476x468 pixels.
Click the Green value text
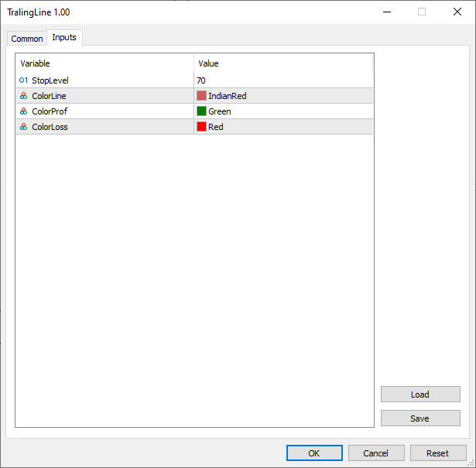tap(220, 111)
